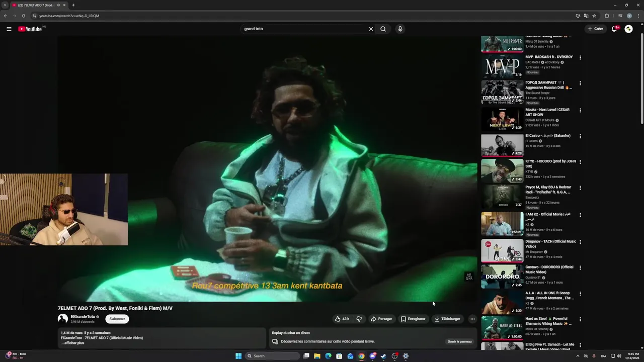The height and width of the screenshot is (362, 644).
Task: Show hidden system tray icons
Action: click(x=578, y=356)
